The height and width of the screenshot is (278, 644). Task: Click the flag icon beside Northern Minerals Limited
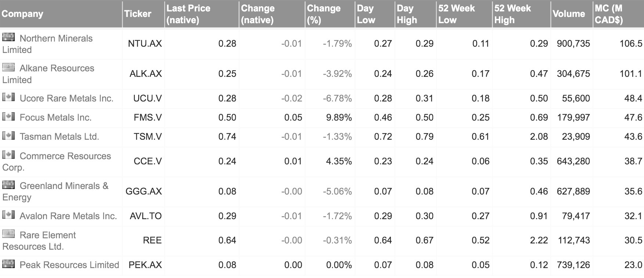coord(8,37)
